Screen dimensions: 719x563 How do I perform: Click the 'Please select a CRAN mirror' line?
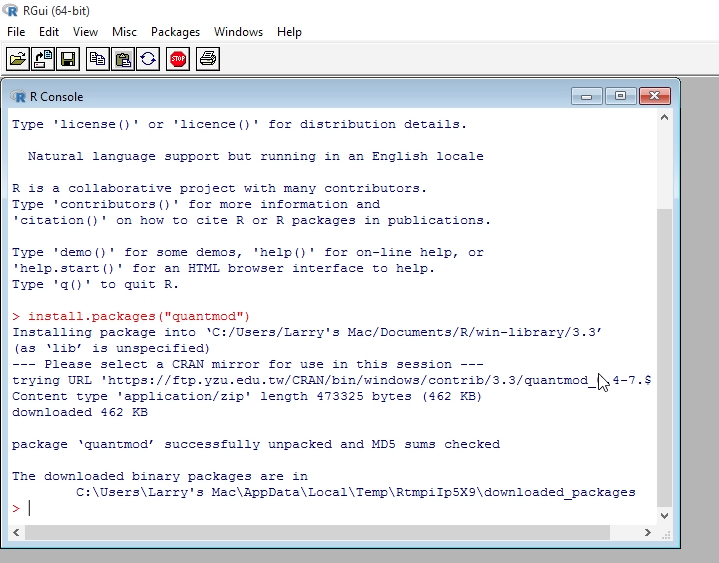(248, 364)
